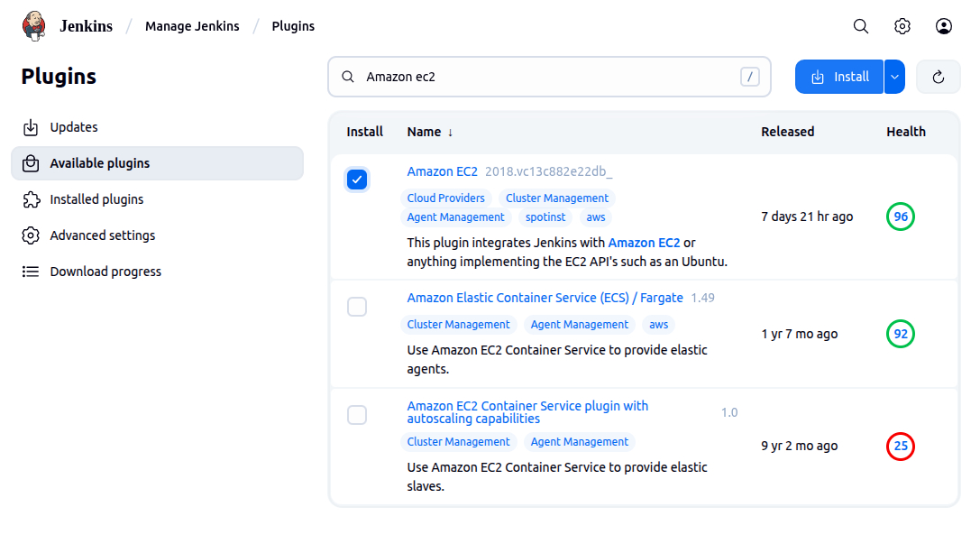Open the Amazon EC2 plugin title link
Image resolution: width=980 pixels, height=553 pixels.
click(x=442, y=171)
